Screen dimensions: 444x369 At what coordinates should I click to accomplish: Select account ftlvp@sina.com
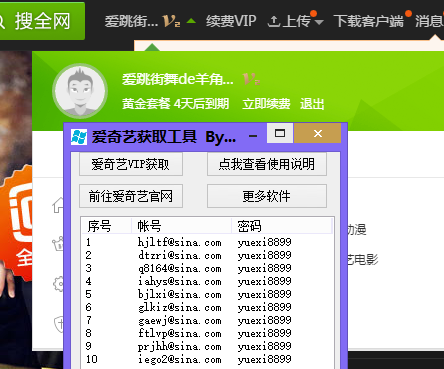180,333
